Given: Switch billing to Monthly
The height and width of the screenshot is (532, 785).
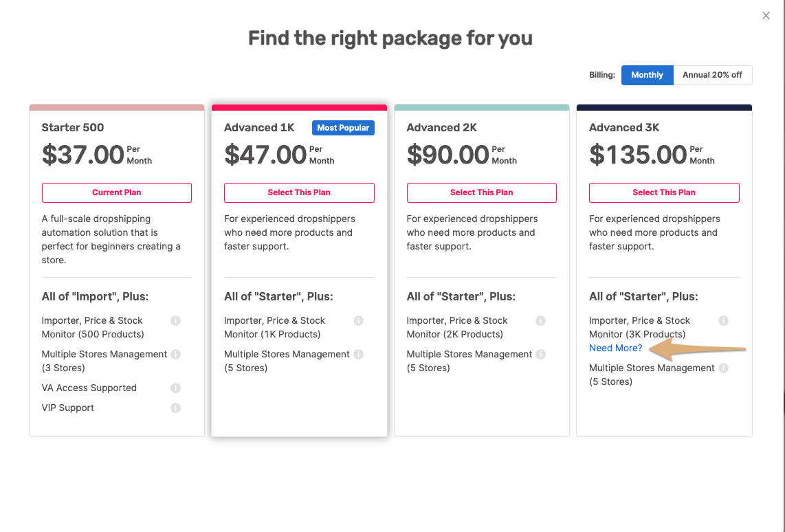Looking at the screenshot, I should [x=647, y=75].
